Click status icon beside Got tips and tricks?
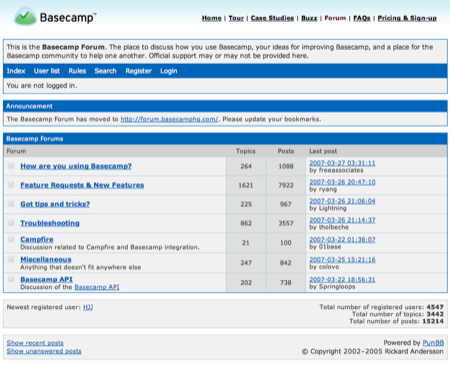 [x=11, y=204]
